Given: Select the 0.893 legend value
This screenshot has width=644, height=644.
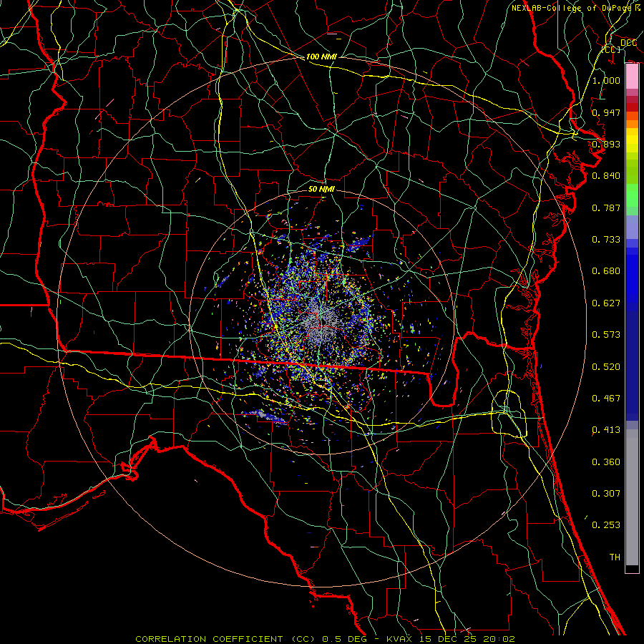Looking at the screenshot, I should (x=606, y=144).
